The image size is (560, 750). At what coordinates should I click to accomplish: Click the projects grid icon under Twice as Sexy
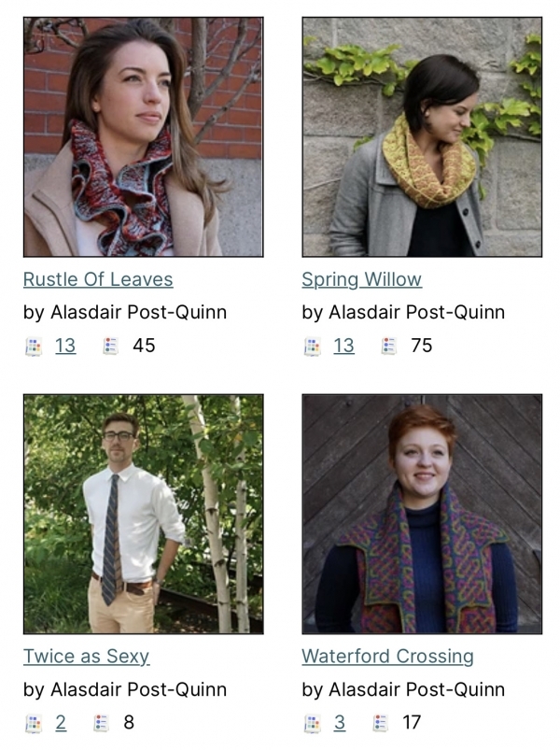pos(33,723)
